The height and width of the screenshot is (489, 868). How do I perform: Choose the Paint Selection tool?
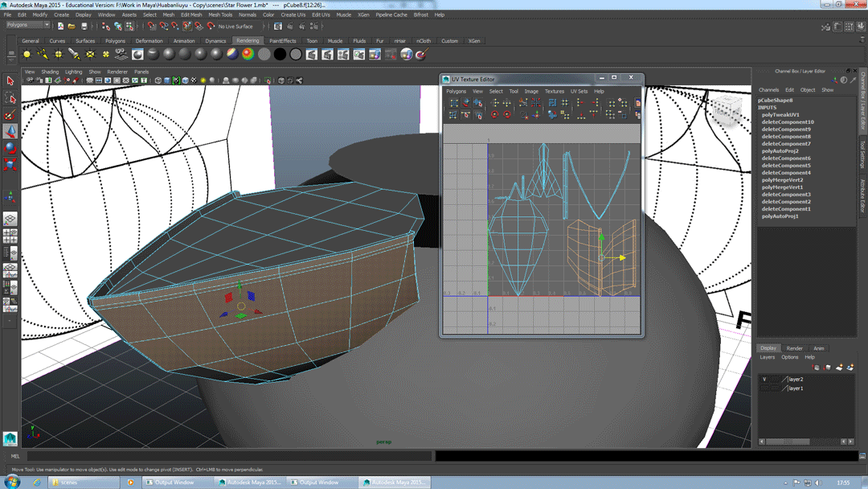tap(10, 115)
